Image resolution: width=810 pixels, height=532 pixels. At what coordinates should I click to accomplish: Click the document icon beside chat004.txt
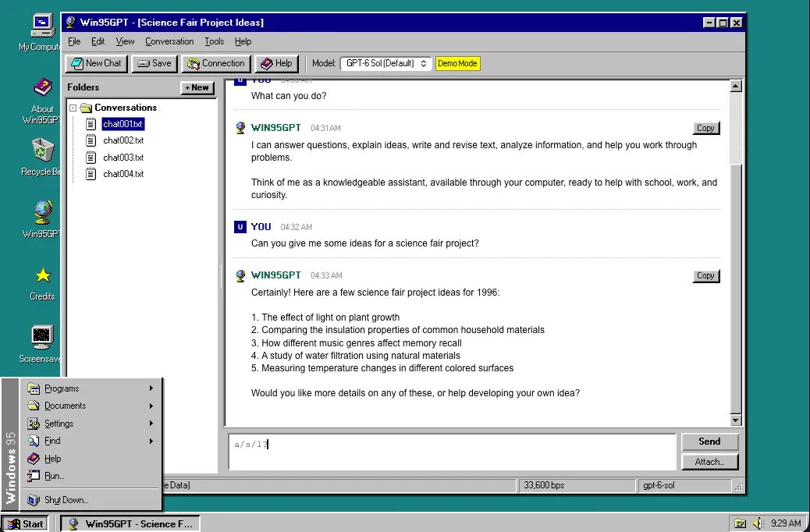coord(91,173)
